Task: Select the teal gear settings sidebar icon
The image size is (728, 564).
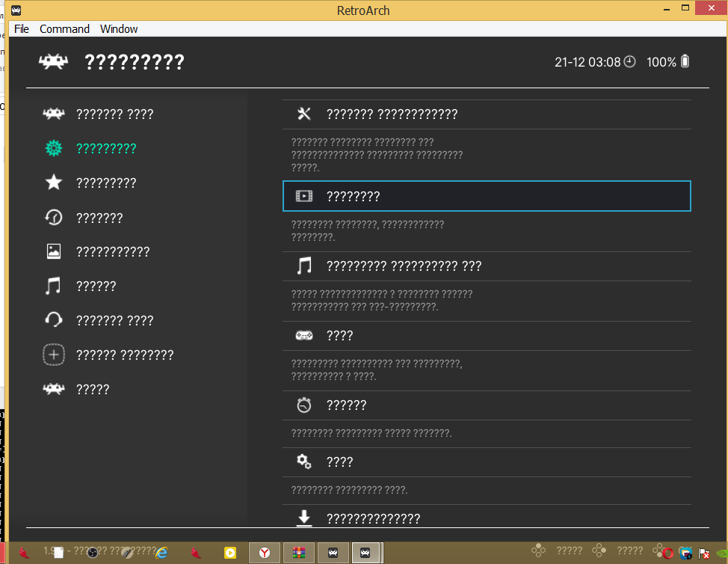Action: [x=54, y=148]
